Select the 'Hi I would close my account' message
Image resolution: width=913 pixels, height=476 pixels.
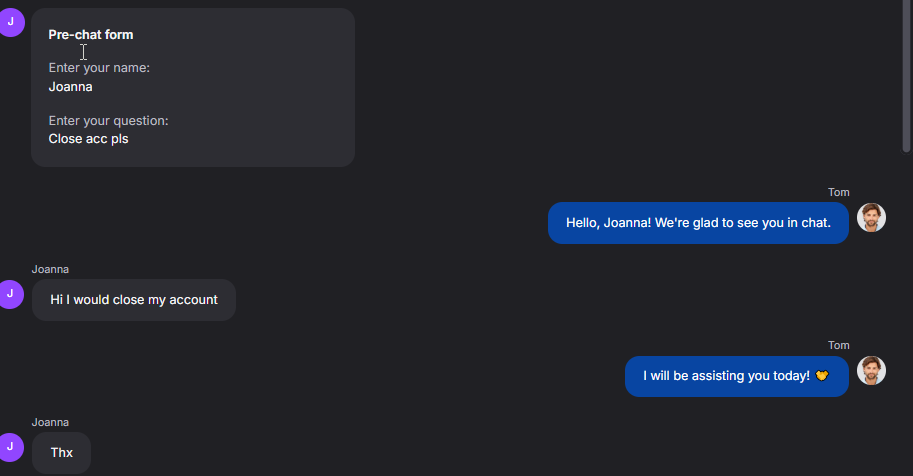[134, 300]
